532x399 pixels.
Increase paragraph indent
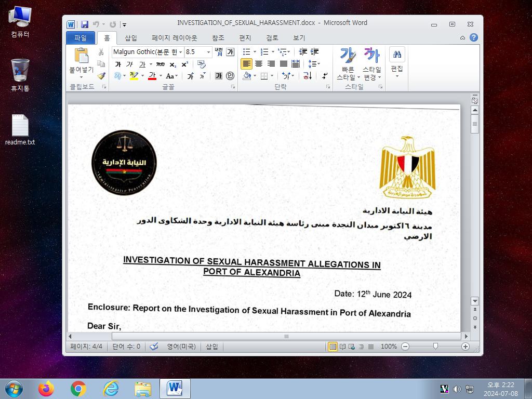pyautogui.click(x=314, y=52)
